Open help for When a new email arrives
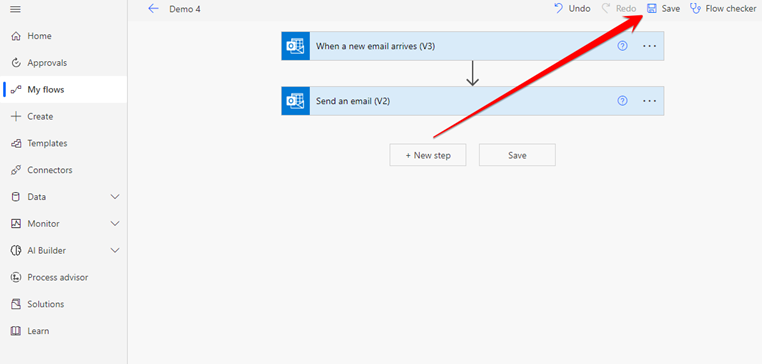Viewport: 762px width, 364px height. click(622, 46)
